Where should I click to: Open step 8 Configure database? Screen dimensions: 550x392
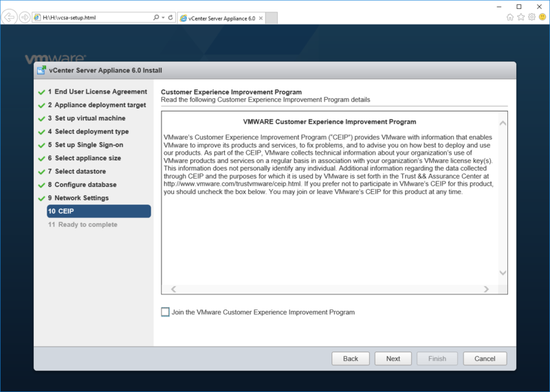pos(82,185)
